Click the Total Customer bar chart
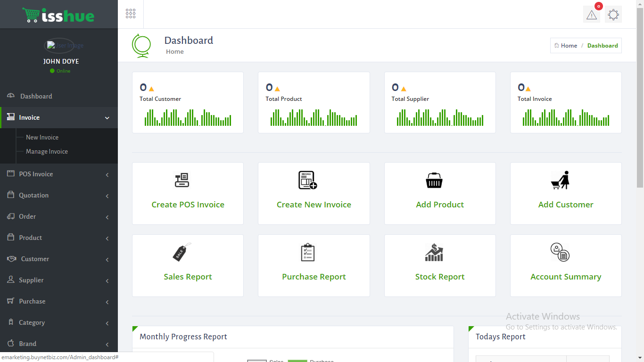This screenshot has width=644, height=362. tap(188, 117)
